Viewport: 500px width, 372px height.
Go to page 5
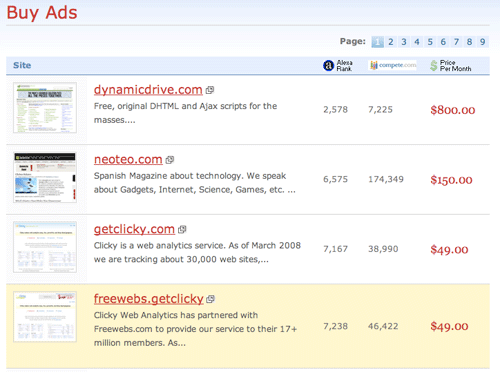point(430,42)
